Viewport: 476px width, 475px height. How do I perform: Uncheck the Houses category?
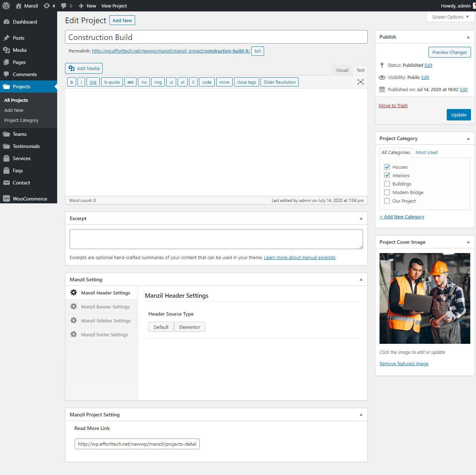tap(387, 167)
